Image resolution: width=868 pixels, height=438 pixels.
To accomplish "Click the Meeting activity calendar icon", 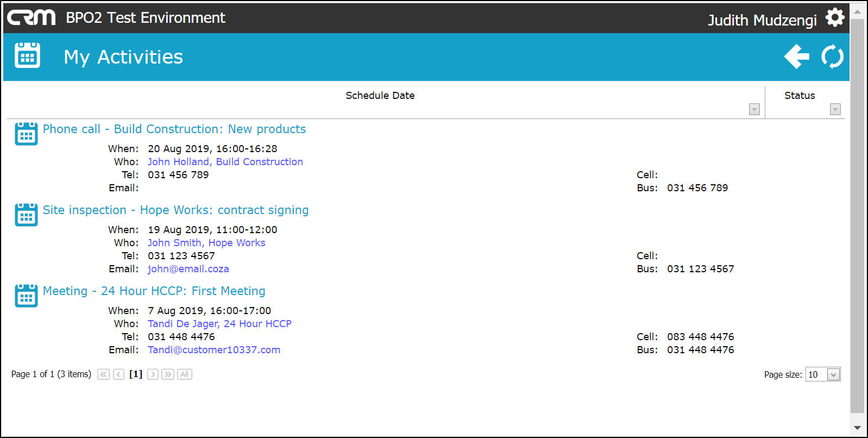I will tap(26, 296).
